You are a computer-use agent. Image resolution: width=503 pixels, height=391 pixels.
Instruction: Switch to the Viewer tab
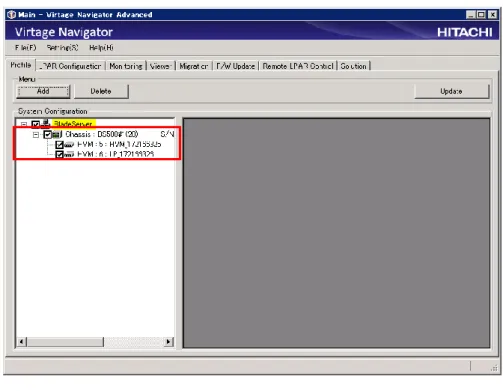click(x=161, y=66)
